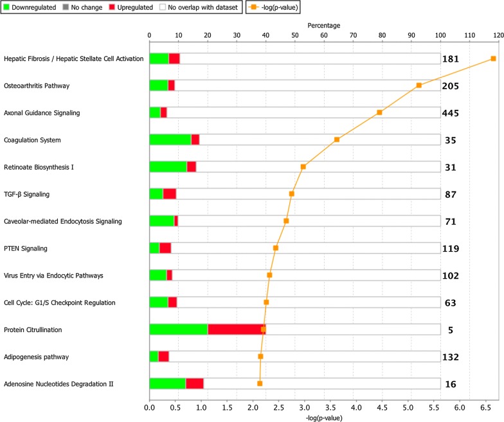Click the green bar segment of Hepatic Fibrosis
This screenshot has height=422, width=504.
click(x=159, y=58)
